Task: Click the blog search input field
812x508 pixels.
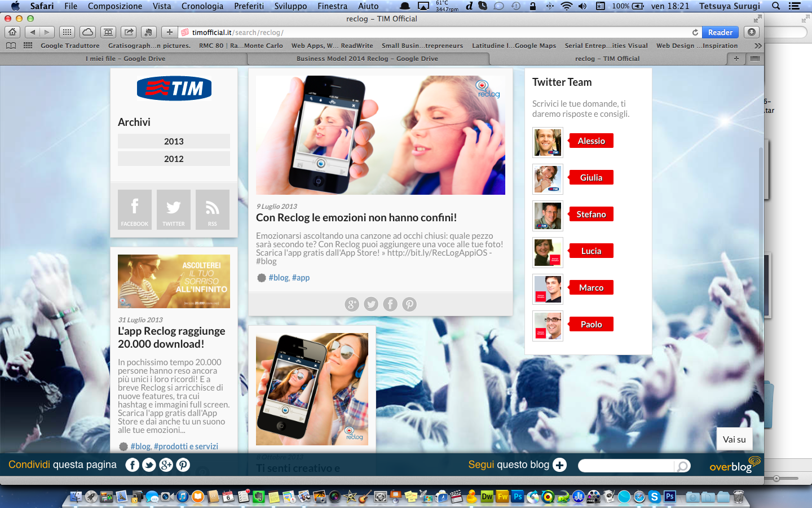Action: point(626,466)
